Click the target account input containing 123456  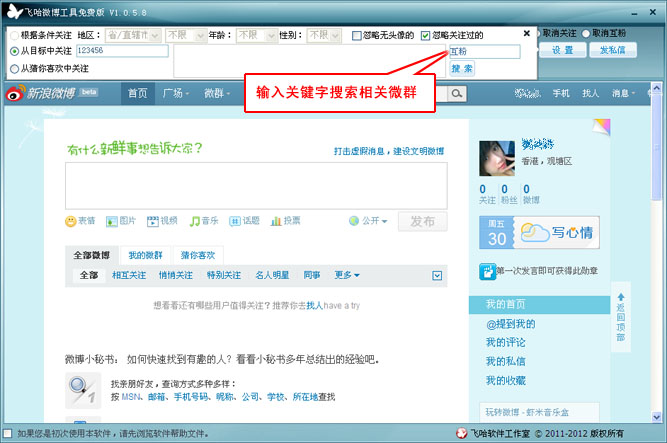coord(122,51)
